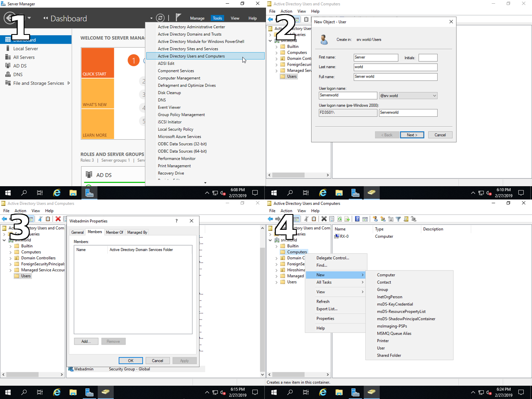Screen dimensions: 532x399
Task: Click the Find objects toolbar icon
Action: 406,219
